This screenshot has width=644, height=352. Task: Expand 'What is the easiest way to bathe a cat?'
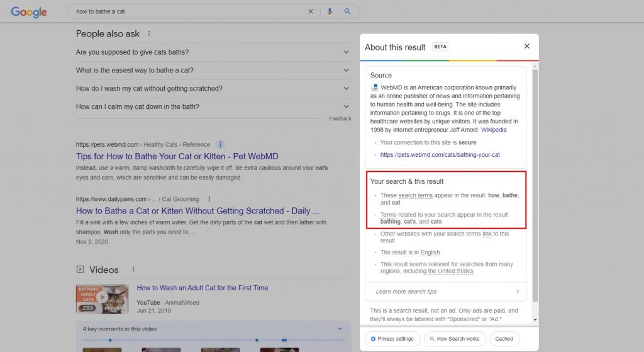click(213, 71)
